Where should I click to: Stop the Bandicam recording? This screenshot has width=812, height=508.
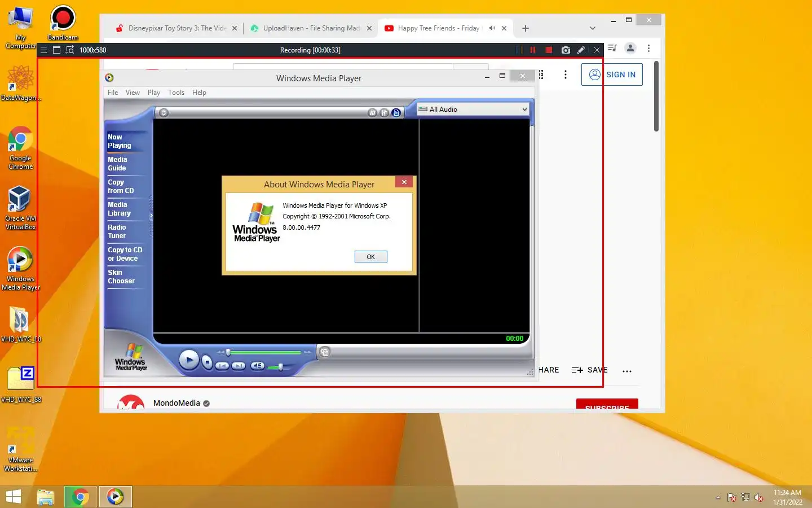(x=549, y=50)
